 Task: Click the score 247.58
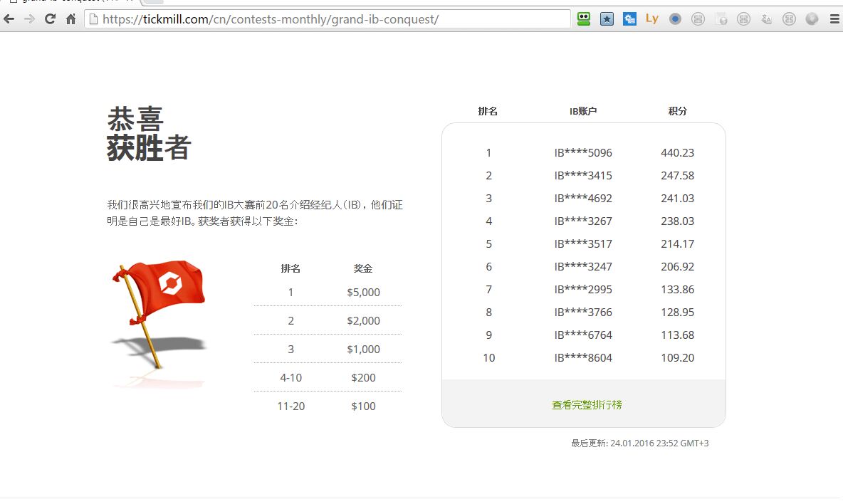(x=677, y=175)
